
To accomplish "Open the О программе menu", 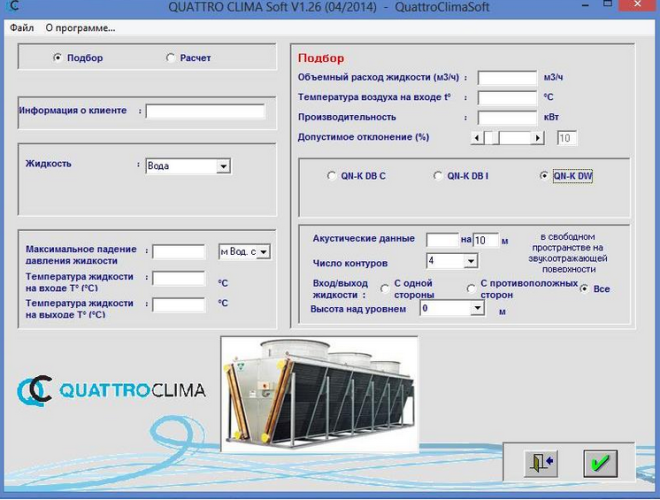I will pyautogui.click(x=80, y=28).
